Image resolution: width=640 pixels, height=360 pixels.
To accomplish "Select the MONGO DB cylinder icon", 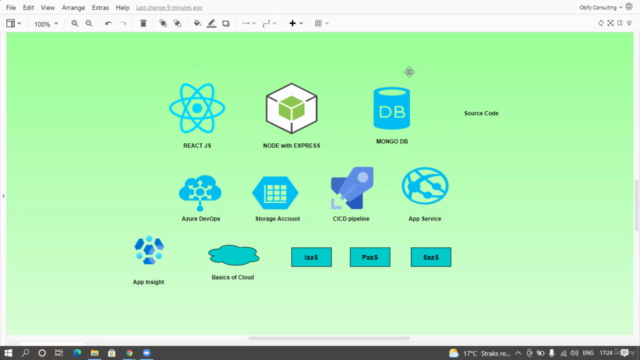I will [392, 108].
